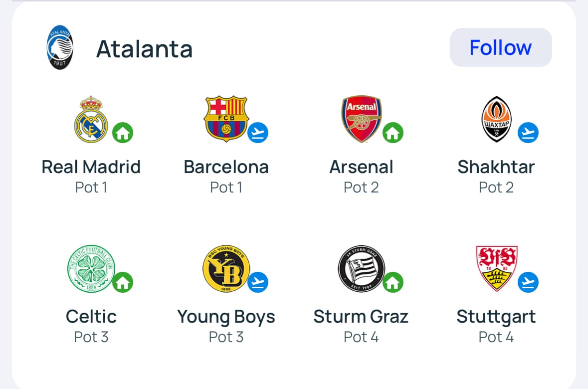Select the Stuttgart club crest

496,268
